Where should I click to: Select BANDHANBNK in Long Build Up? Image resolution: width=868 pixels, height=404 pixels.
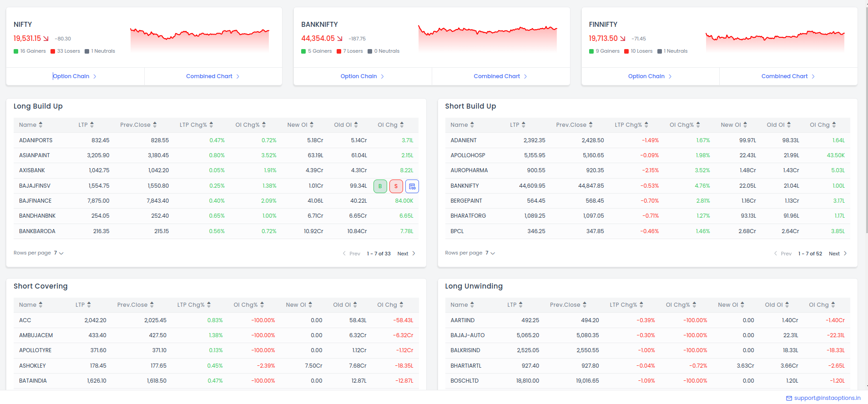tap(37, 216)
